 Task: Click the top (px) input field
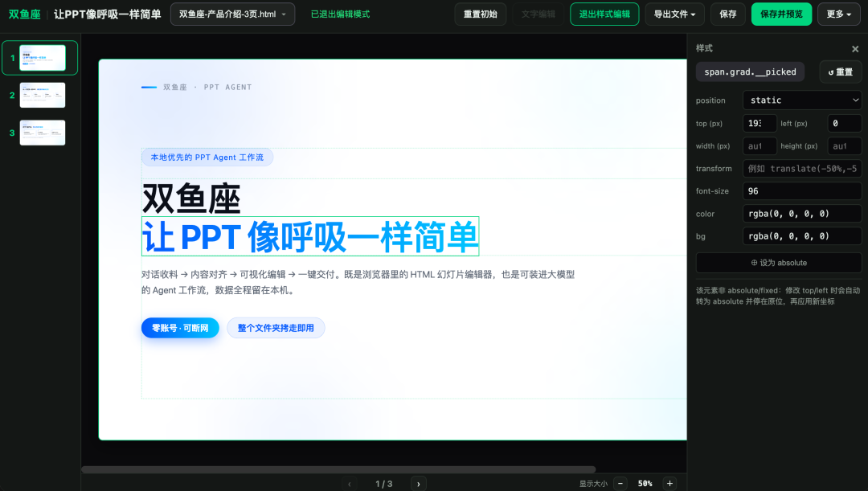[x=759, y=124]
